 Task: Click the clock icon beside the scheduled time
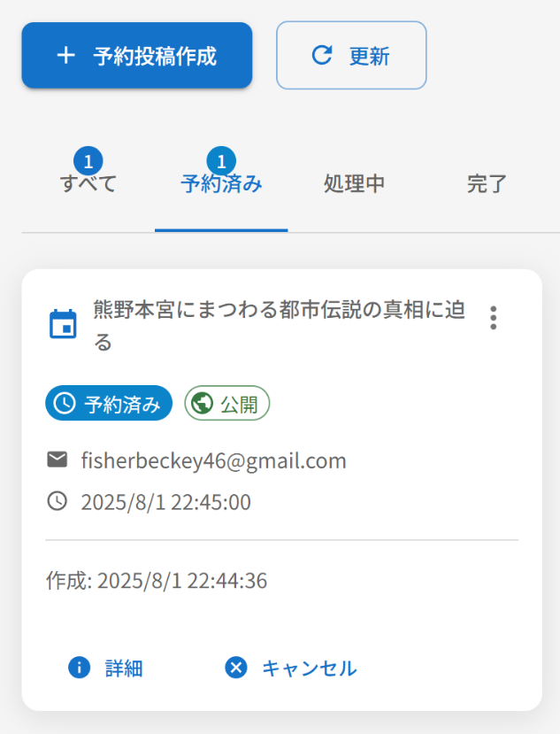(58, 501)
